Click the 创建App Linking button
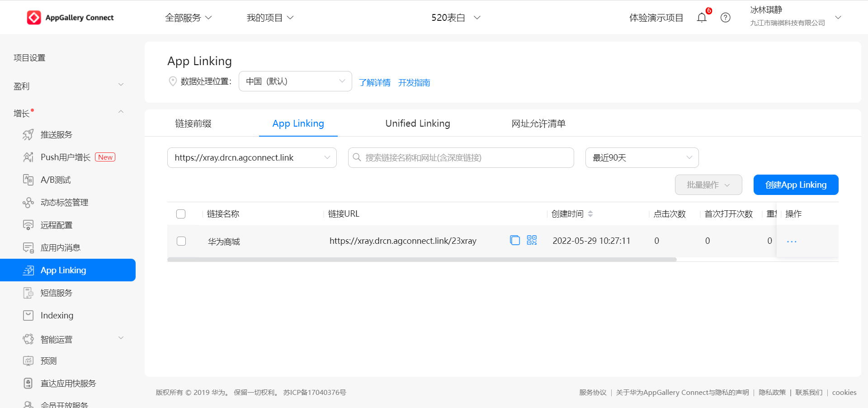The height and width of the screenshot is (408, 868). coord(796,185)
